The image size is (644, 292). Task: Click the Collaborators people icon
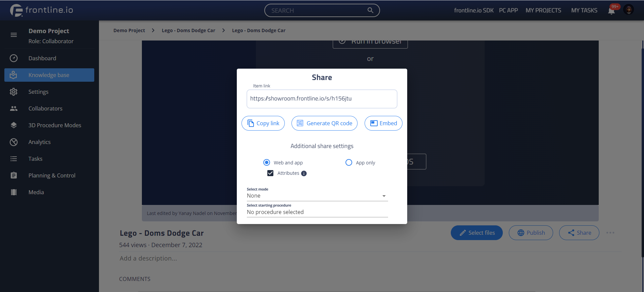(14, 108)
